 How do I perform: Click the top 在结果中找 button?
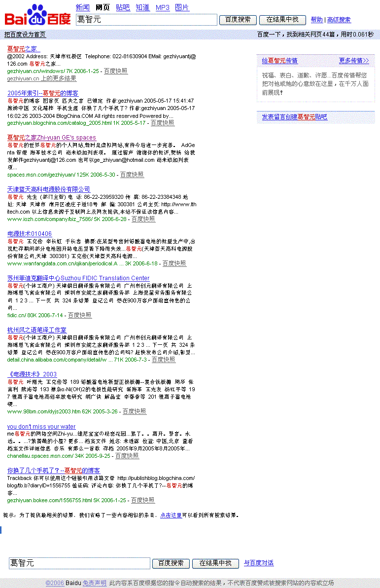[x=282, y=20]
